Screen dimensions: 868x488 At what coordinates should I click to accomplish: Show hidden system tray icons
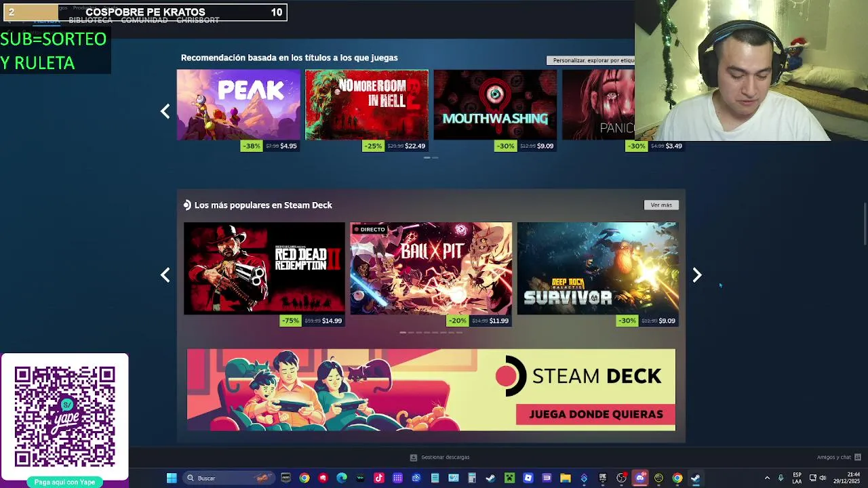click(767, 478)
